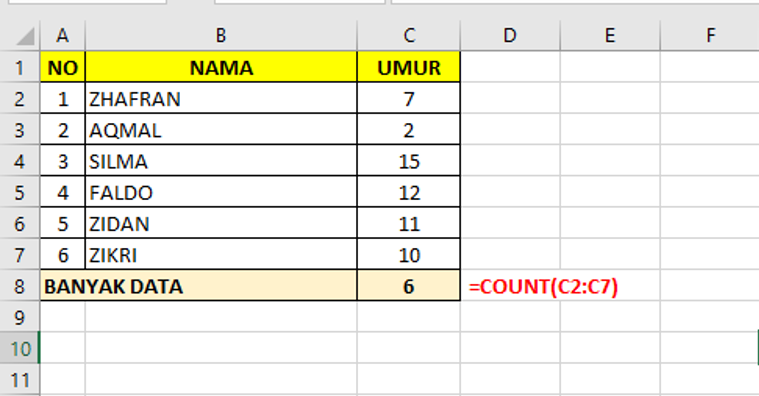This screenshot has height=396, width=759.
Task: Select column C header
Action: [x=409, y=36]
